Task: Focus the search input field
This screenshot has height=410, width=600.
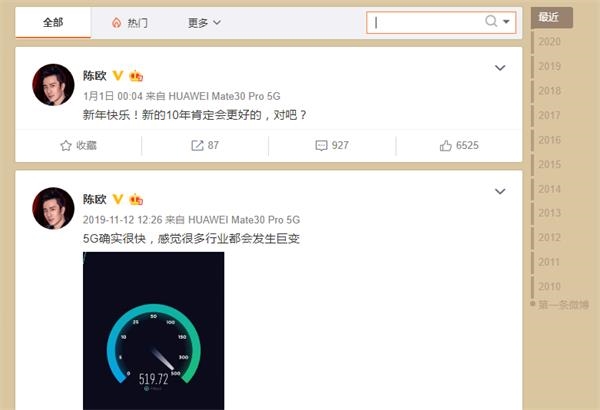Action: (426, 23)
